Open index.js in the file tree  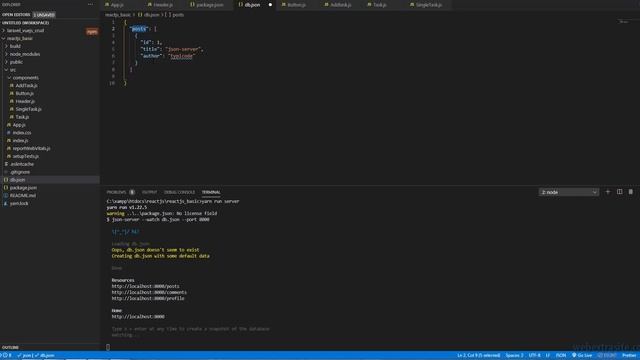[20, 140]
